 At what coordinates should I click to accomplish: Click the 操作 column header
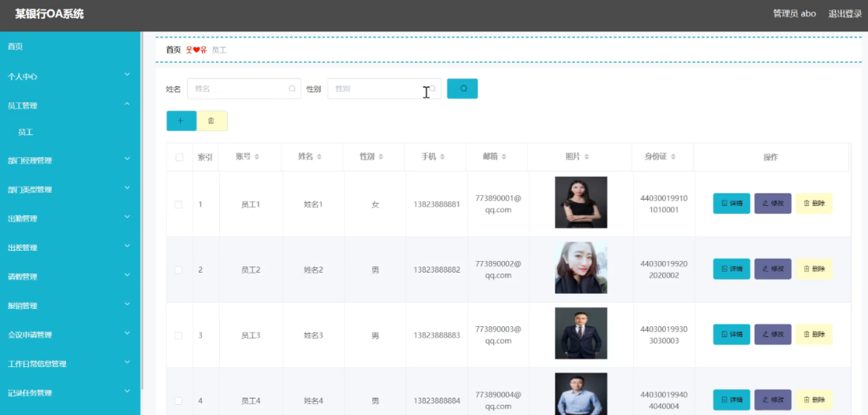tap(771, 157)
